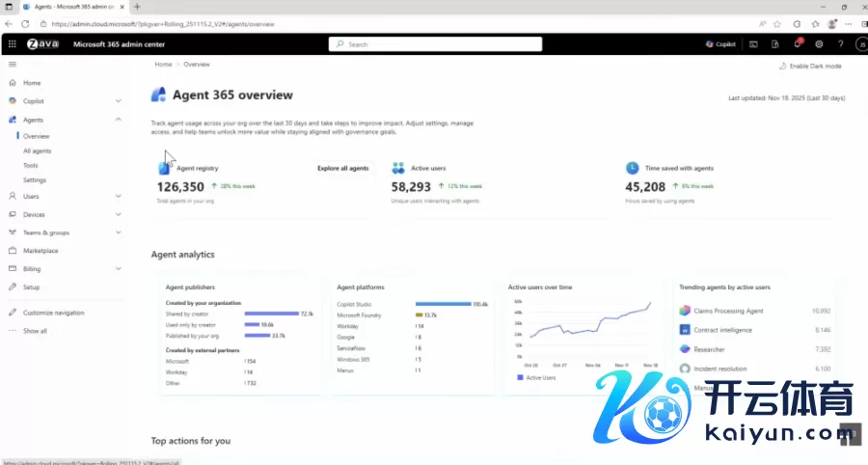Open Copilot from the top bar
This screenshot has width=868, height=465.
point(720,44)
